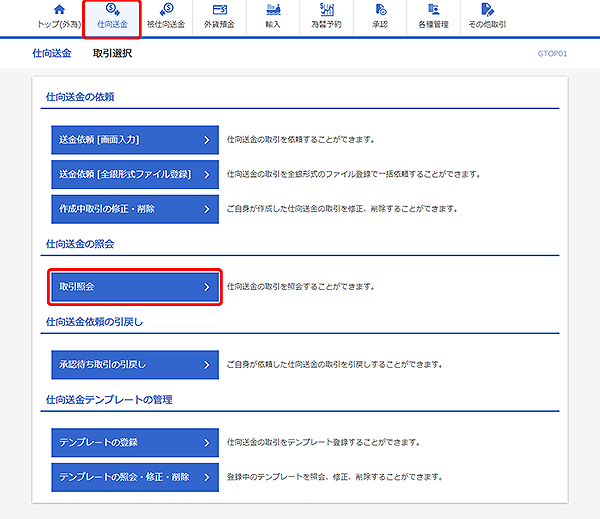The image size is (600, 519).
Task: Click description 仕向送金の取引を照会することができます
Action: [x=300, y=287]
